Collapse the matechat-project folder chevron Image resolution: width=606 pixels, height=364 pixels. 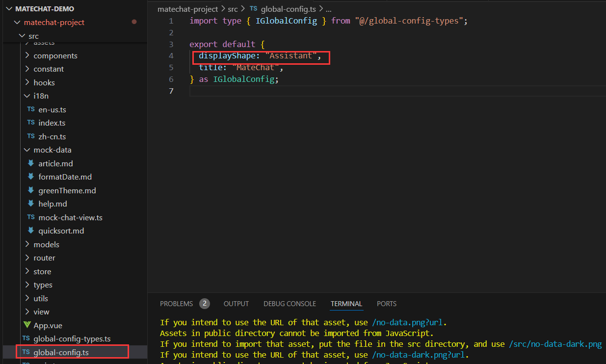[x=18, y=23]
